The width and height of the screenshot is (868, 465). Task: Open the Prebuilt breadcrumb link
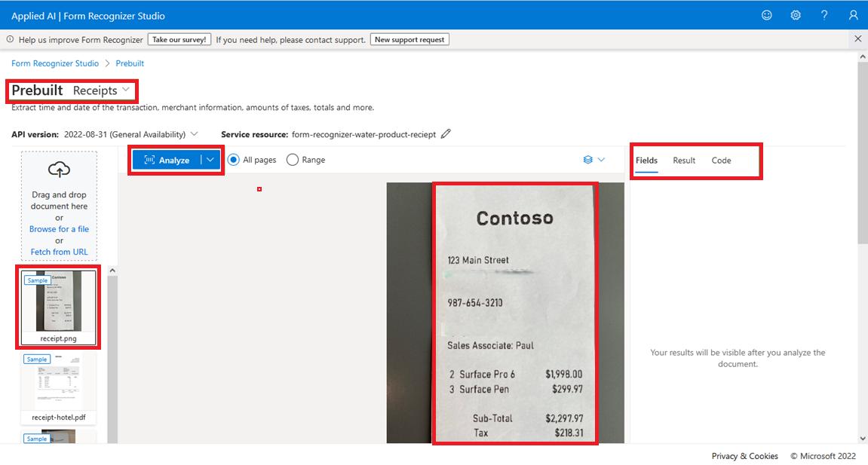(x=130, y=63)
